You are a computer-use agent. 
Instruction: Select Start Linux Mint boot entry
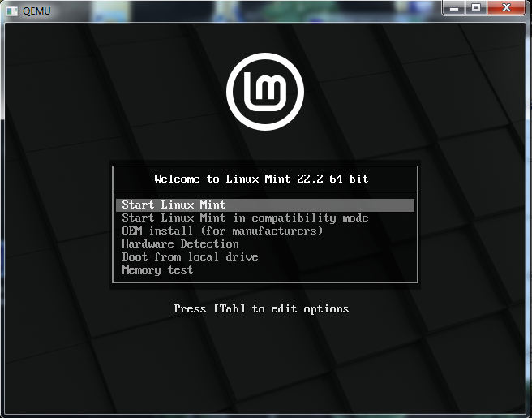(174, 205)
